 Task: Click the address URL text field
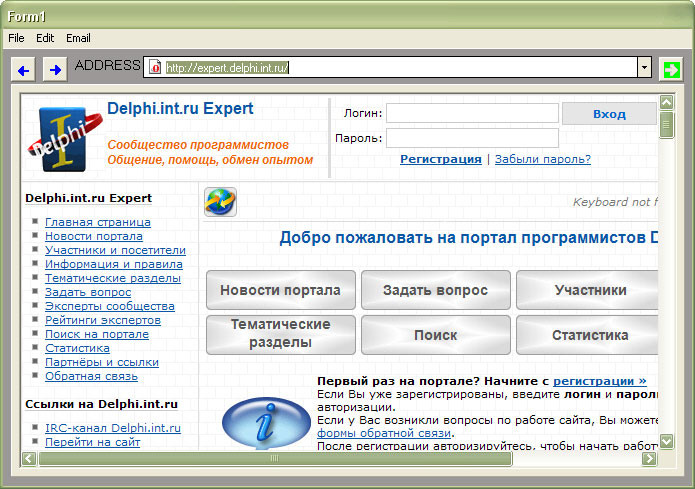point(399,67)
